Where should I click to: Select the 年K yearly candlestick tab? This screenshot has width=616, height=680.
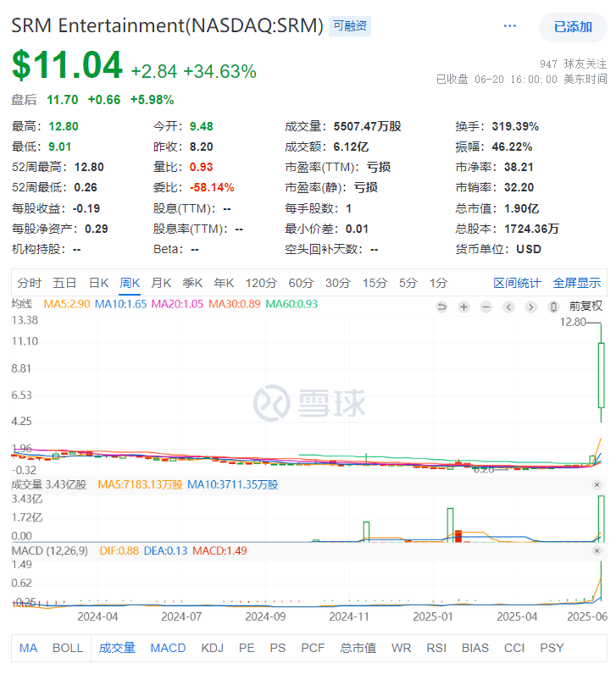(x=224, y=283)
